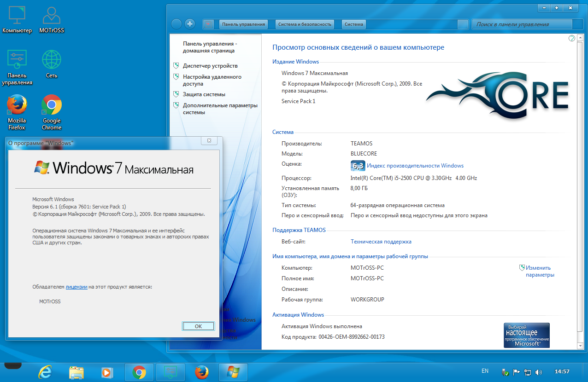The width and height of the screenshot is (588, 382).
Task: Open the network tray icon
Action: [x=528, y=371]
